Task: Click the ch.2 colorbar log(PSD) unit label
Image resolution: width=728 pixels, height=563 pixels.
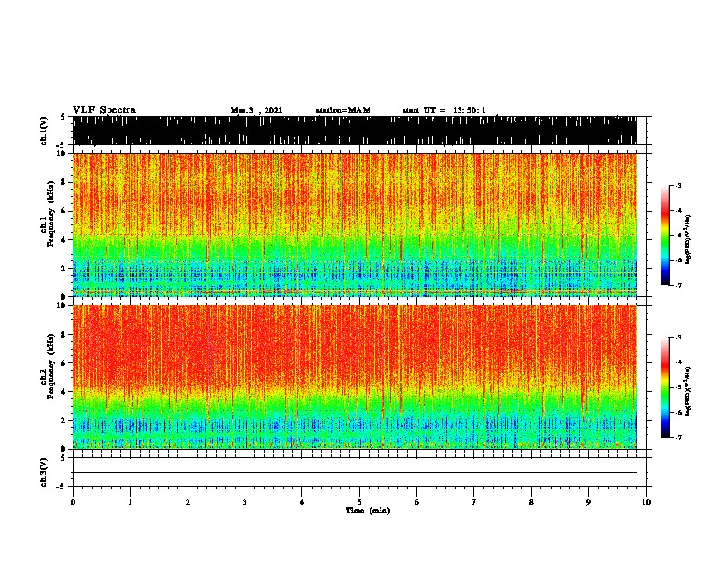Action: tap(688, 391)
